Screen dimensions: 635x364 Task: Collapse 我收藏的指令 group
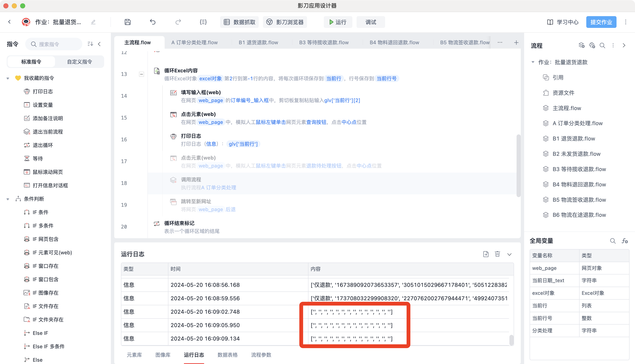click(8, 78)
